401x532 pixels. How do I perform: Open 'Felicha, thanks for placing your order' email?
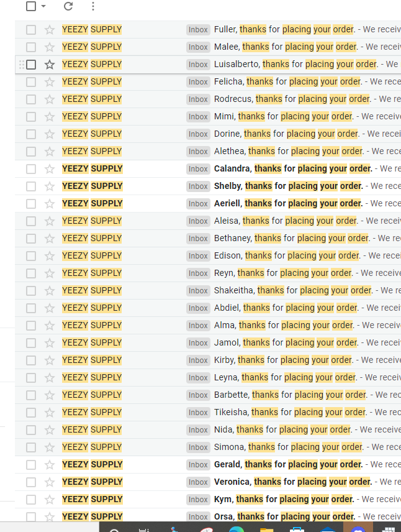point(288,82)
